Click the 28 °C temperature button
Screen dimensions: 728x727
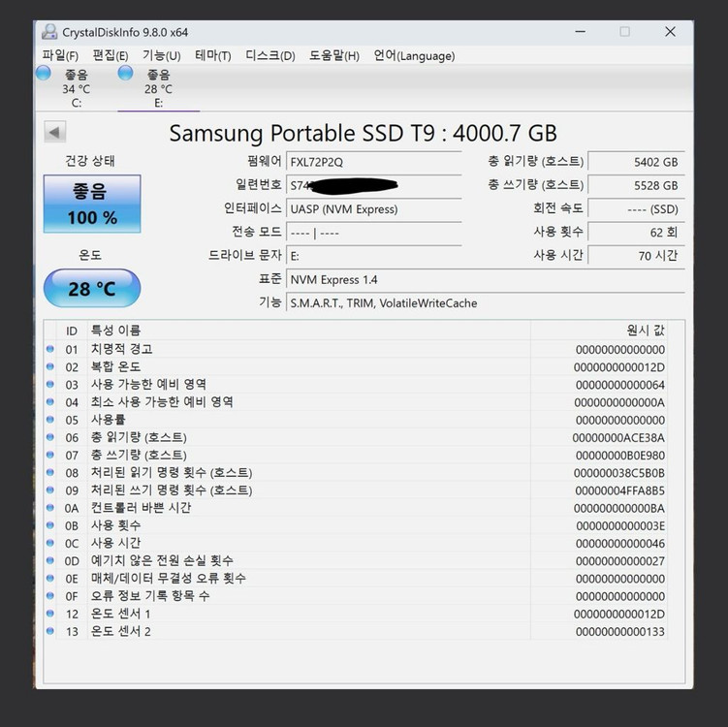tap(92, 288)
